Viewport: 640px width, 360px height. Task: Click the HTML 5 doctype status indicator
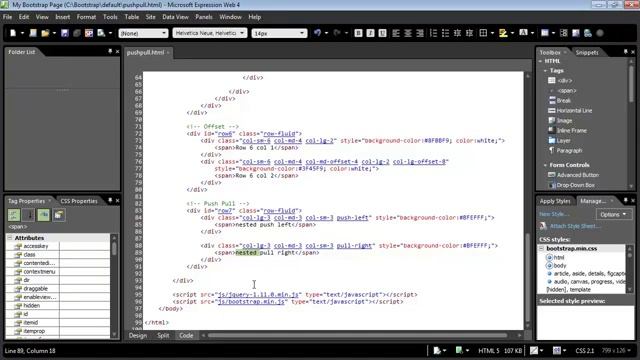click(x=489, y=351)
